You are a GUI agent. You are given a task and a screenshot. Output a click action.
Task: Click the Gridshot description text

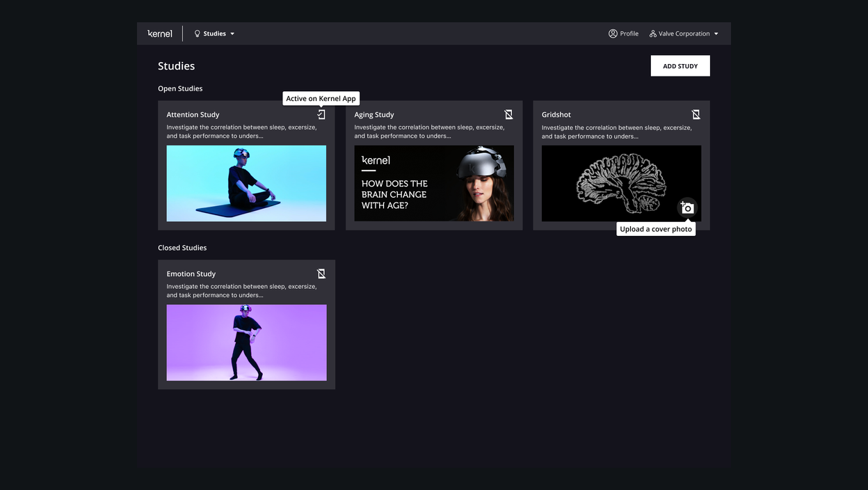[x=617, y=132]
